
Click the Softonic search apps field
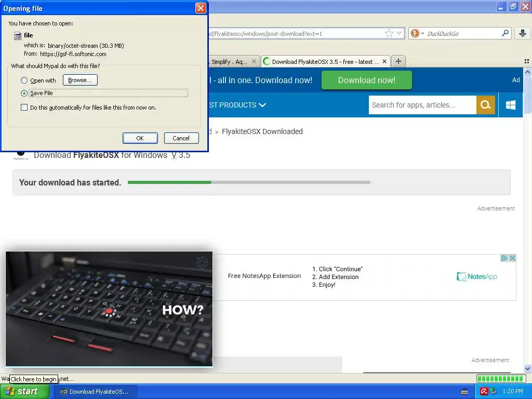point(422,105)
